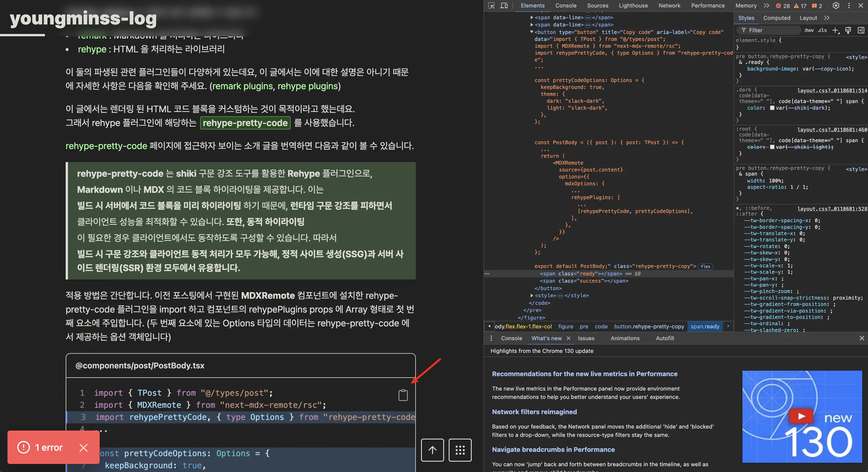Open DevTools settings gear
This screenshot has width=868, height=472.
[x=836, y=6]
